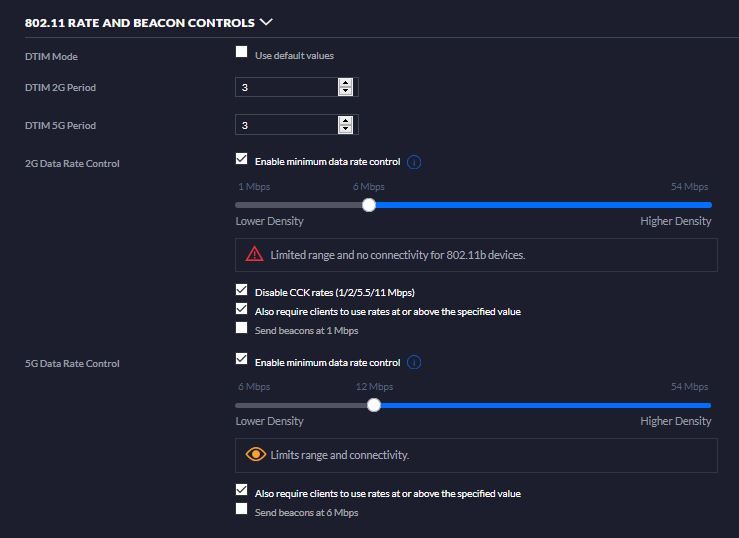Viewport: 739px width, 538px height.
Task: Check the Use default values DTIM checkbox
Action: [x=241, y=54]
